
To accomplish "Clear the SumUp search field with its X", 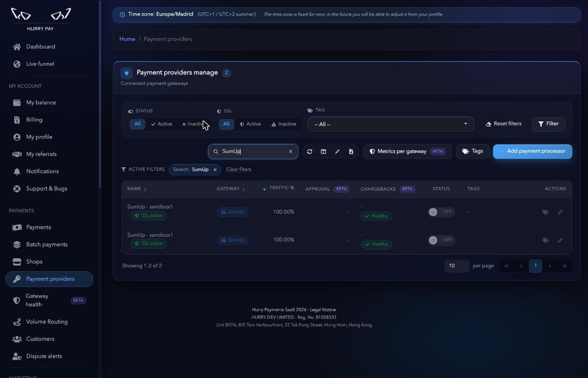I will pos(291,151).
